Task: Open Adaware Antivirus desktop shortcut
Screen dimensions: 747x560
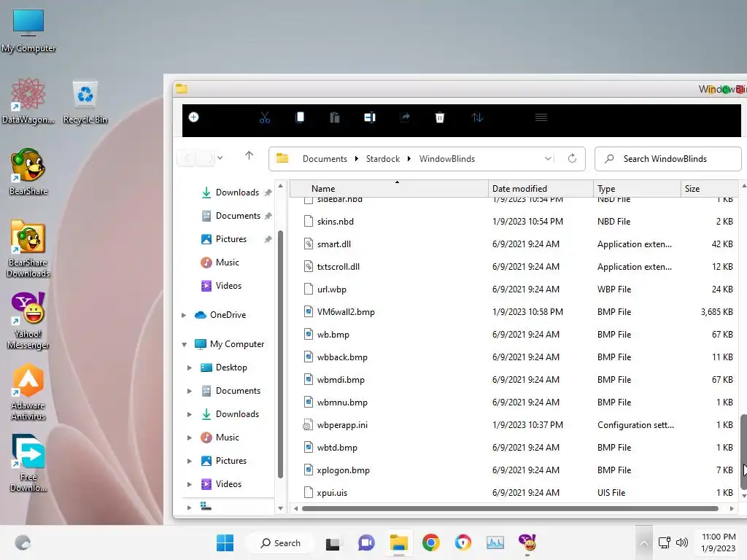Action: click(x=28, y=392)
